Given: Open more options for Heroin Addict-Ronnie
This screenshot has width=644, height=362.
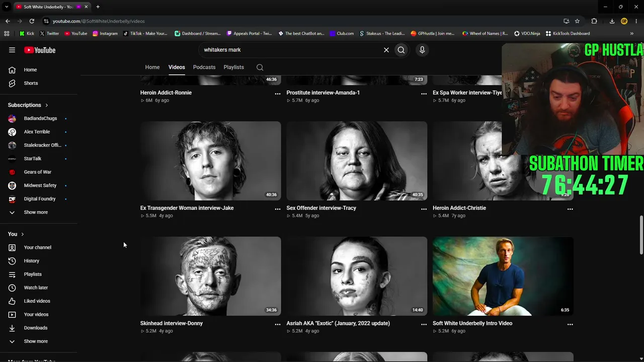Looking at the screenshot, I should click(x=278, y=94).
